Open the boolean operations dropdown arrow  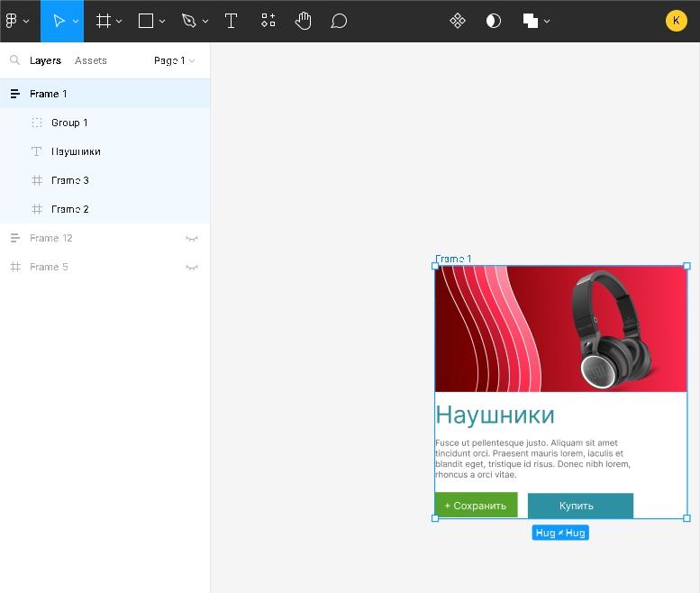547,21
